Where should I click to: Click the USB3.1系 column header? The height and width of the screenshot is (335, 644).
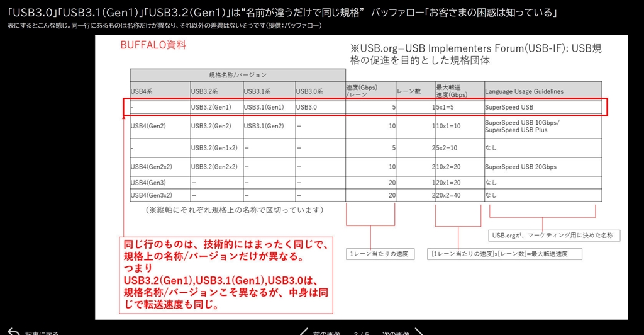[269, 91]
